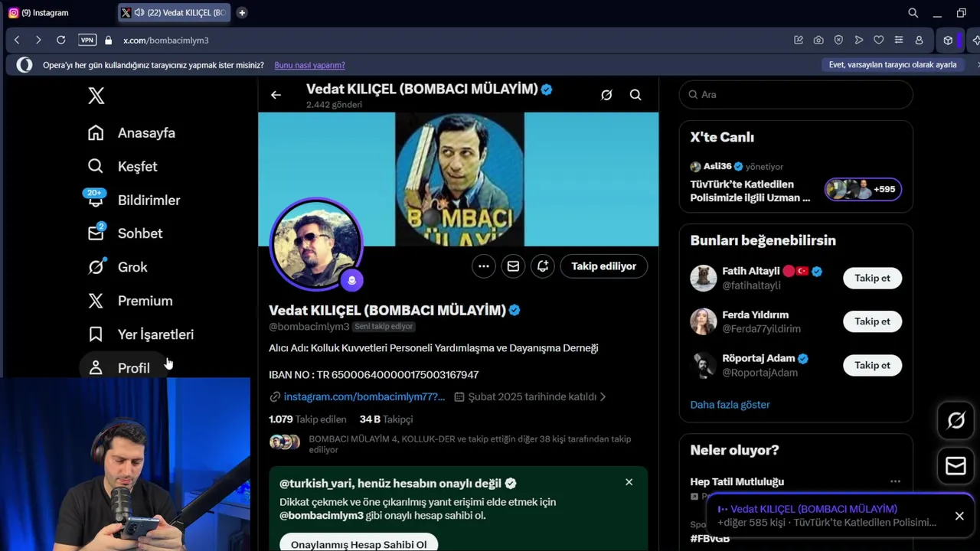Follow Röportaj Adam with Takip et
This screenshot has width=980, height=551.
tap(872, 365)
